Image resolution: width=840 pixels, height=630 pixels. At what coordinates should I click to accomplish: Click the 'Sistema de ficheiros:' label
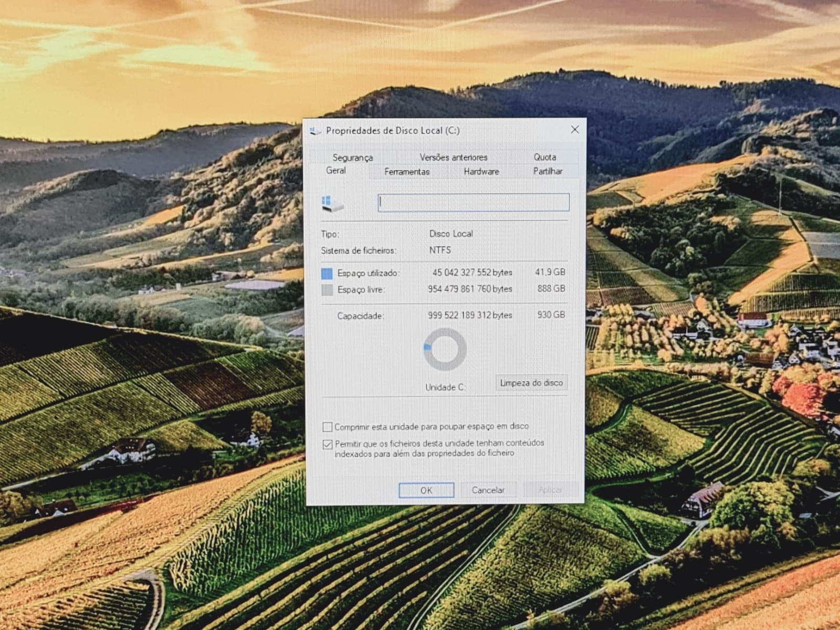pyautogui.click(x=359, y=250)
